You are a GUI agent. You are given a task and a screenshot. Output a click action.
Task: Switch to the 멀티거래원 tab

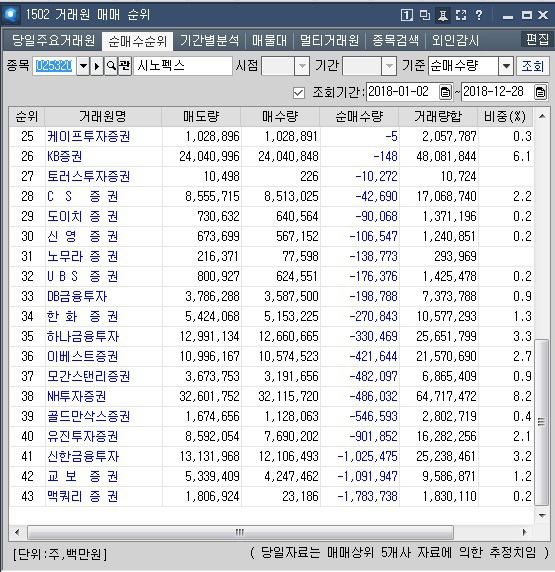329,40
